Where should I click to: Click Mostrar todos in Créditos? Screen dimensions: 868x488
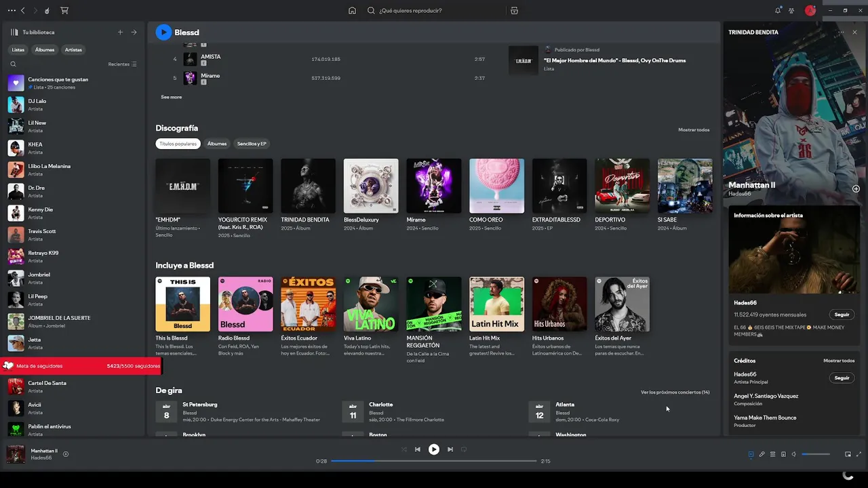tap(839, 361)
